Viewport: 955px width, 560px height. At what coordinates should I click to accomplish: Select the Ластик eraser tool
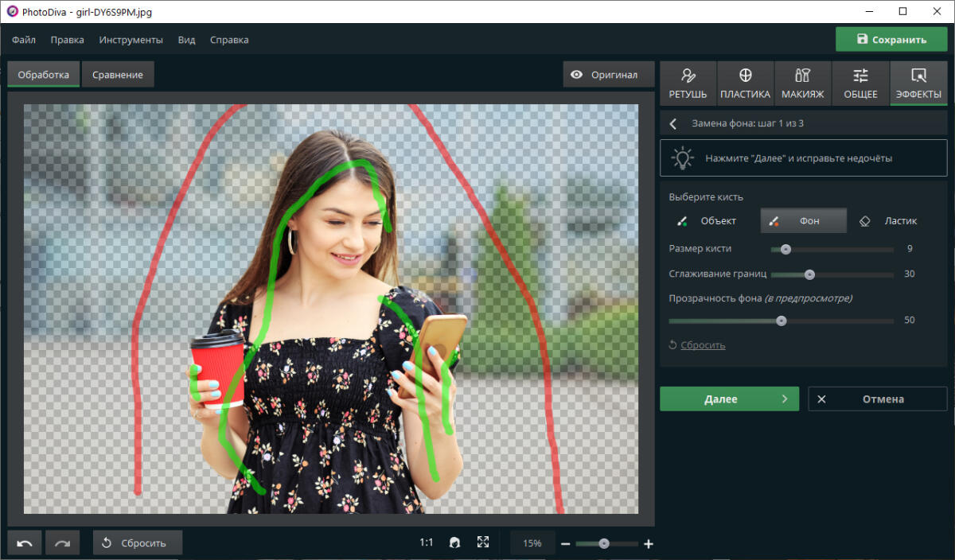tap(889, 221)
